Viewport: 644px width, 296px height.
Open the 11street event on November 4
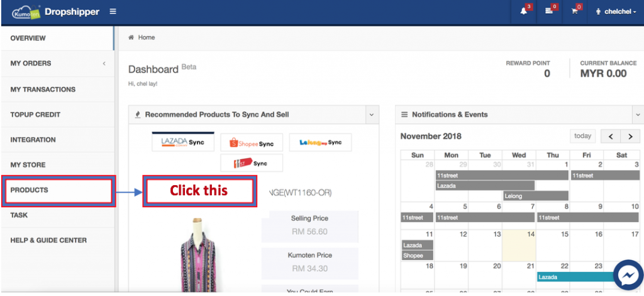[417, 217]
